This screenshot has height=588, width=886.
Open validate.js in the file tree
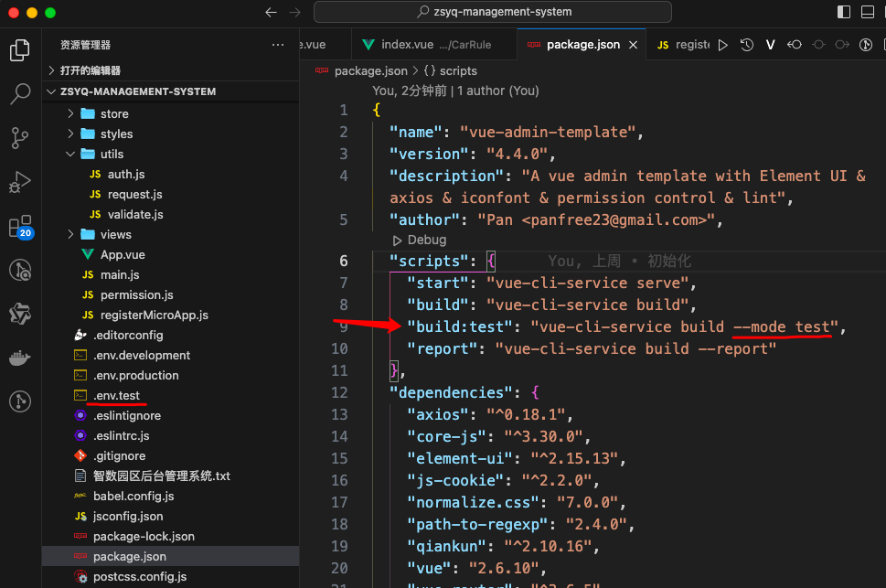171,214
